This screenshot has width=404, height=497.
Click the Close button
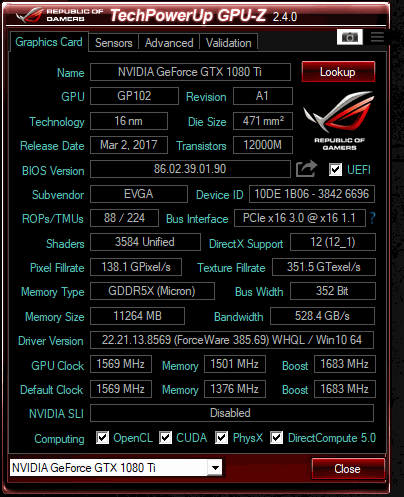[348, 469]
